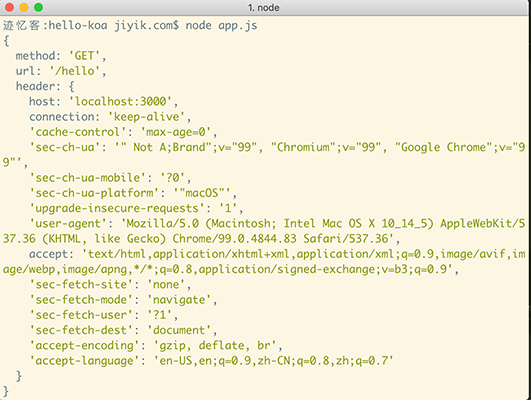Image resolution: width=531 pixels, height=400 pixels.
Task: Click the yellow minimize window button
Action: click(x=24, y=7)
